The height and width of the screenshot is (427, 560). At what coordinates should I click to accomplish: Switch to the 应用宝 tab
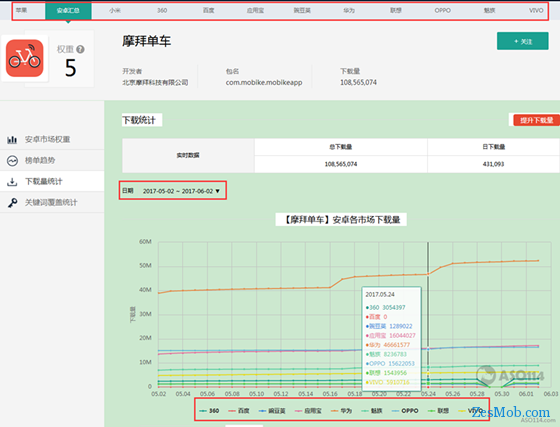(x=255, y=11)
